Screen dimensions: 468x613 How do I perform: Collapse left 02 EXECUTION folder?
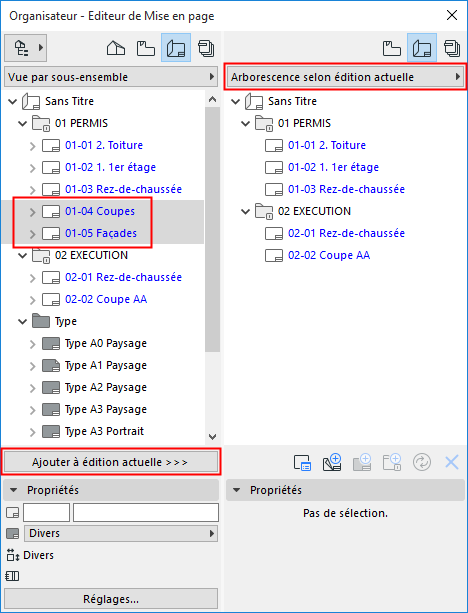[x=23, y=256]
